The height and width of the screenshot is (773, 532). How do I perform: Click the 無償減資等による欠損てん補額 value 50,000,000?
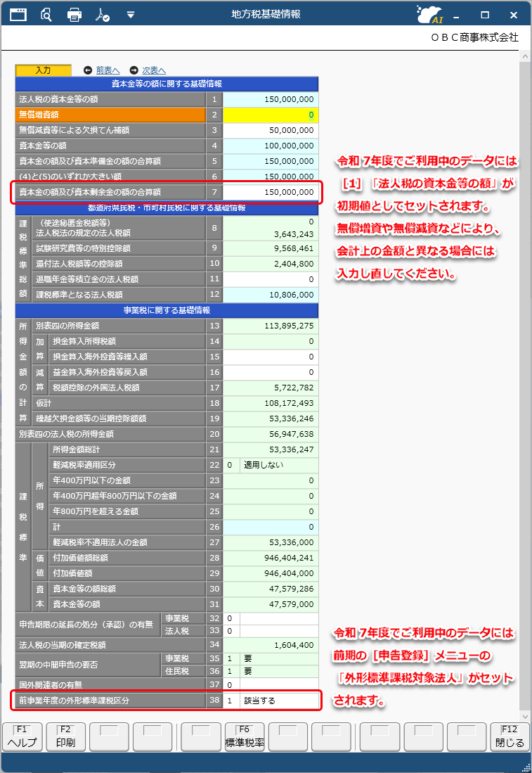coord(271,130)
